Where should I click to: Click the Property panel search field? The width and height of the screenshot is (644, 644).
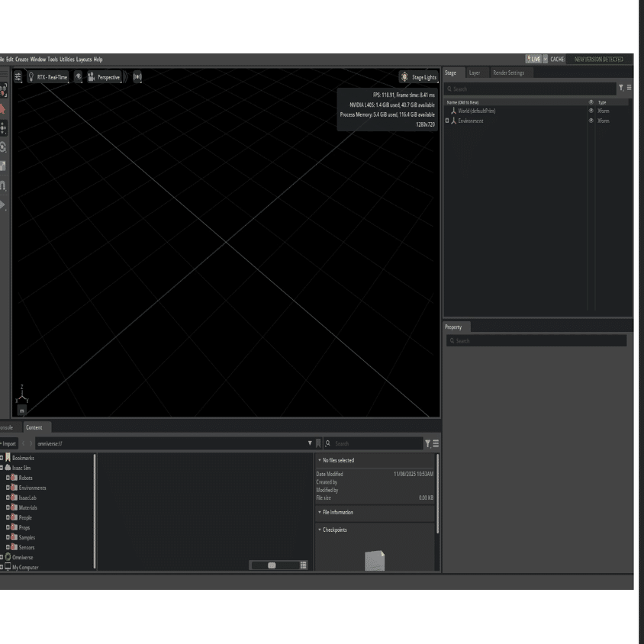point(536,341)
